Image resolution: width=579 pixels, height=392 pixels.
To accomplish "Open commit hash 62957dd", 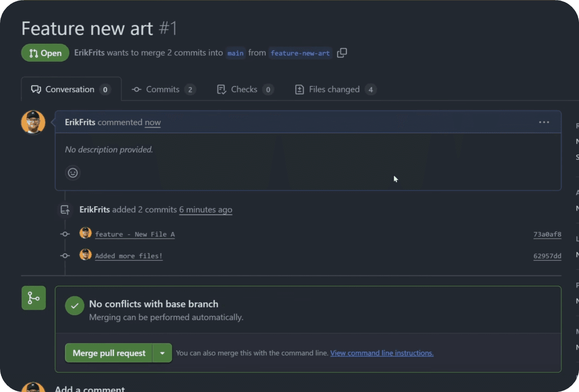I will click(547, 256).
